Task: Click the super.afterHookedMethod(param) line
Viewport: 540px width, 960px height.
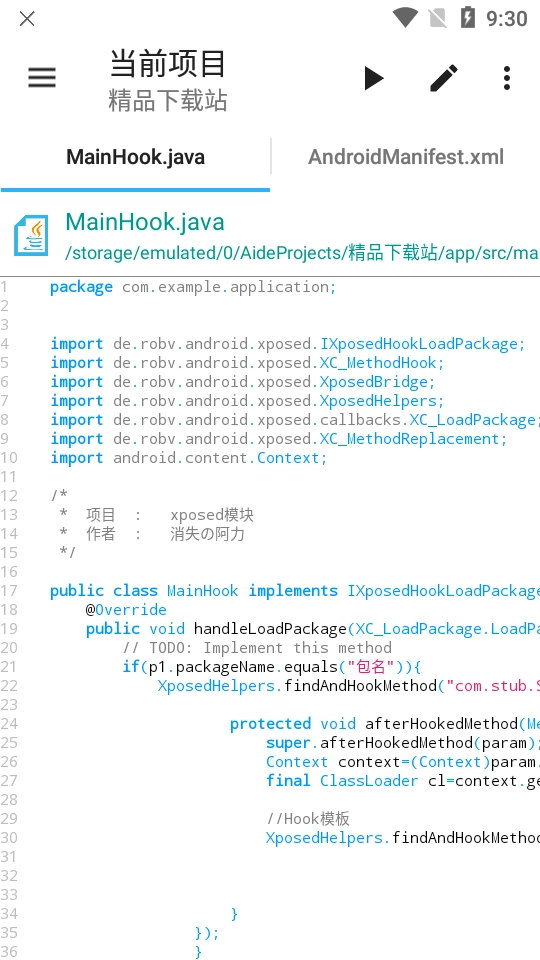Action: (x=403, y=743)
